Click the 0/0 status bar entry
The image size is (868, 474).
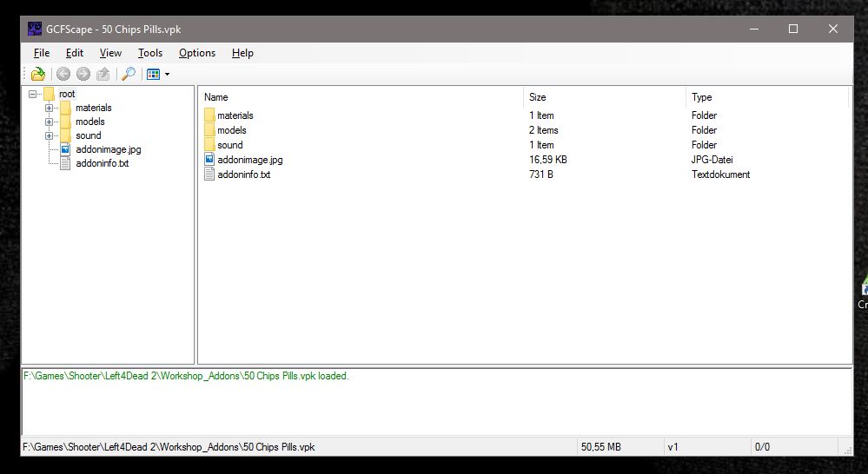tap(762, 447)
